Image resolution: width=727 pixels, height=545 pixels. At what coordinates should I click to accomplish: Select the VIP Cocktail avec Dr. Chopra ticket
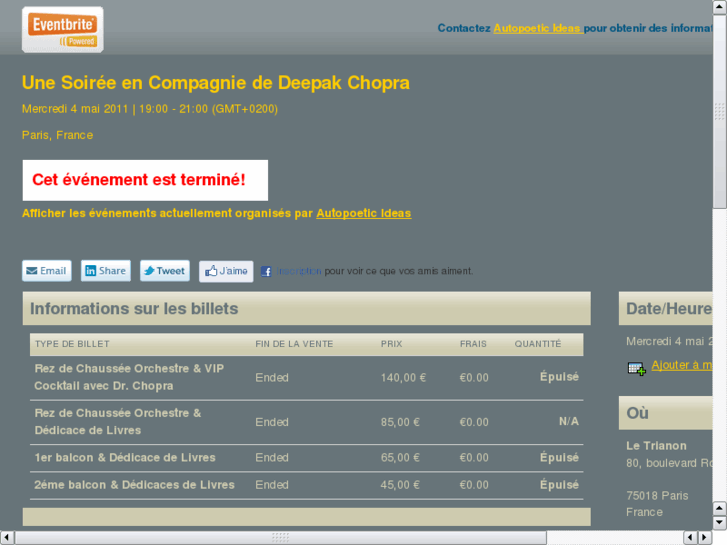click(x=129, y=377)
